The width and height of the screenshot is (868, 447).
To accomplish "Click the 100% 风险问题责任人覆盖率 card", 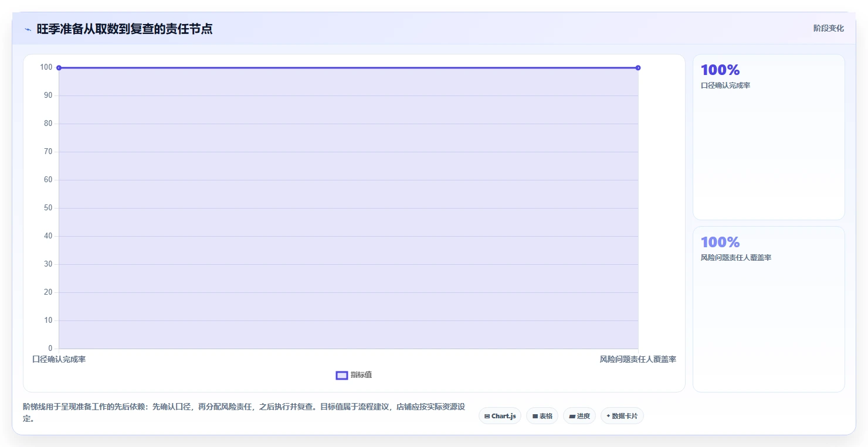I will [768, 309].
